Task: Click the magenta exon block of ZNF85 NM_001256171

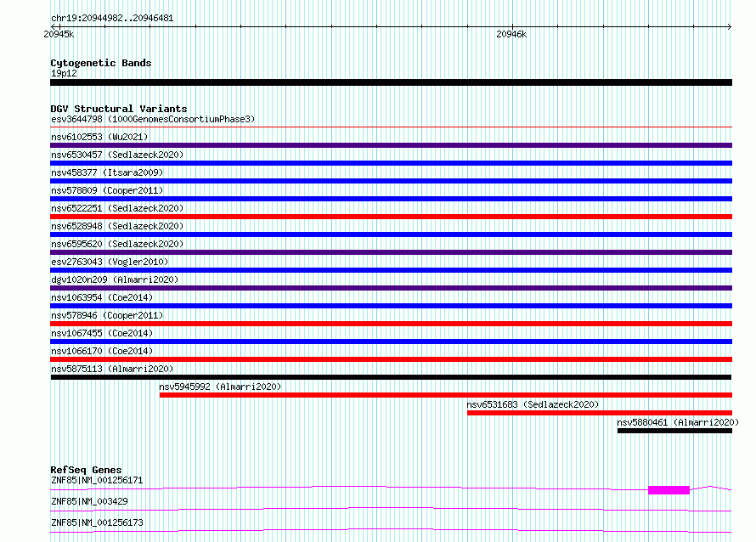Action: [669, 490]
